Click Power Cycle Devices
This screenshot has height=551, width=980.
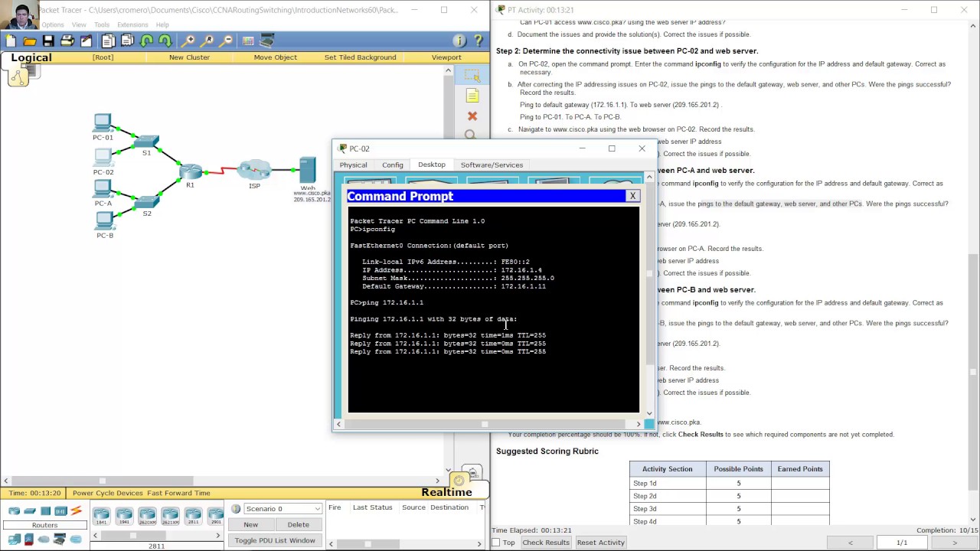coord(108,493)
